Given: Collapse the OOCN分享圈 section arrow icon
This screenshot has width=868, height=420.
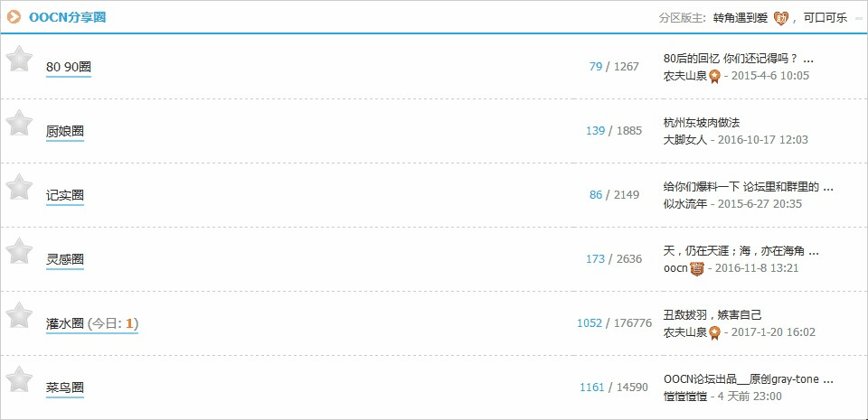Looking at the screenshot, I should coord(14,17).
